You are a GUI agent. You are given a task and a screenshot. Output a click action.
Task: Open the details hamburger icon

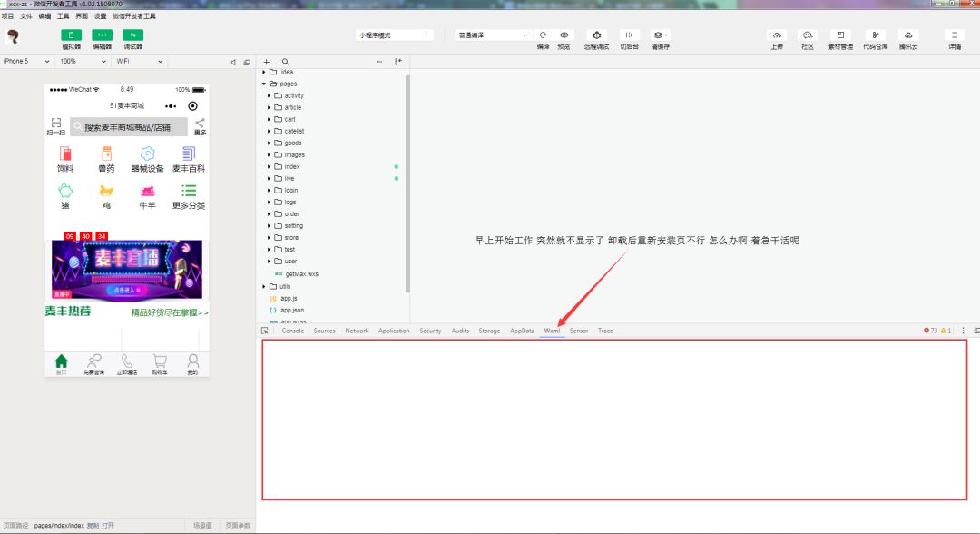(955, 35)
